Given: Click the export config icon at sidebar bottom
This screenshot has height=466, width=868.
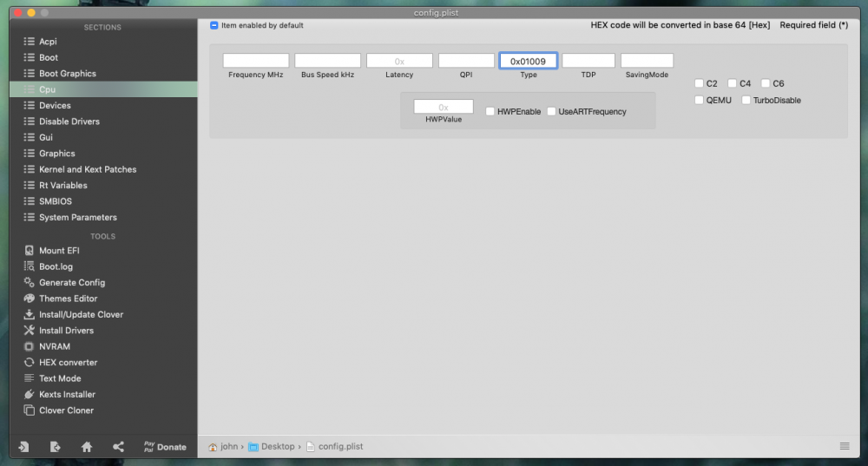Looking at the screenshot, I should [x=55, y=447].
